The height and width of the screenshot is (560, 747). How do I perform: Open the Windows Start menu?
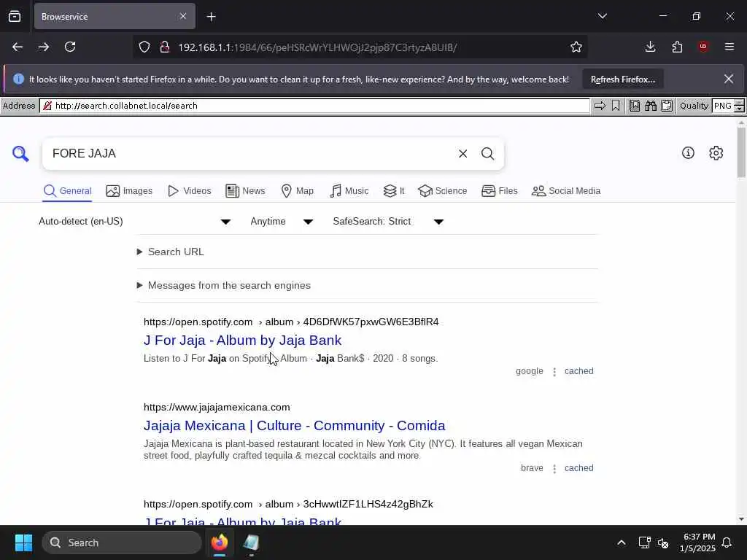point(23,542)
